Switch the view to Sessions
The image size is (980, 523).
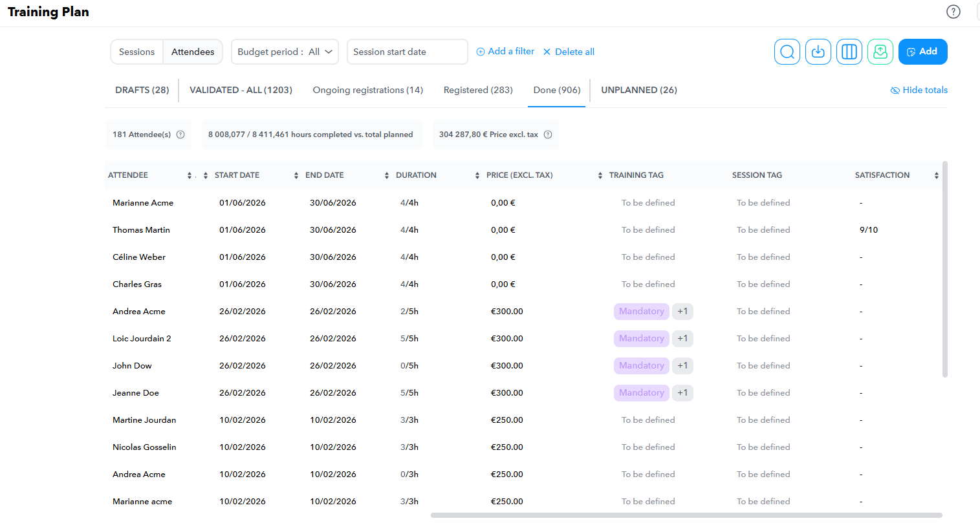click(136, 52)
